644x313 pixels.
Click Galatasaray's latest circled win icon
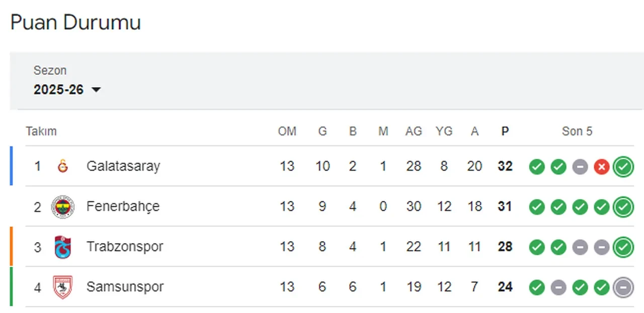pyautogui.click(x=623, y=167)
